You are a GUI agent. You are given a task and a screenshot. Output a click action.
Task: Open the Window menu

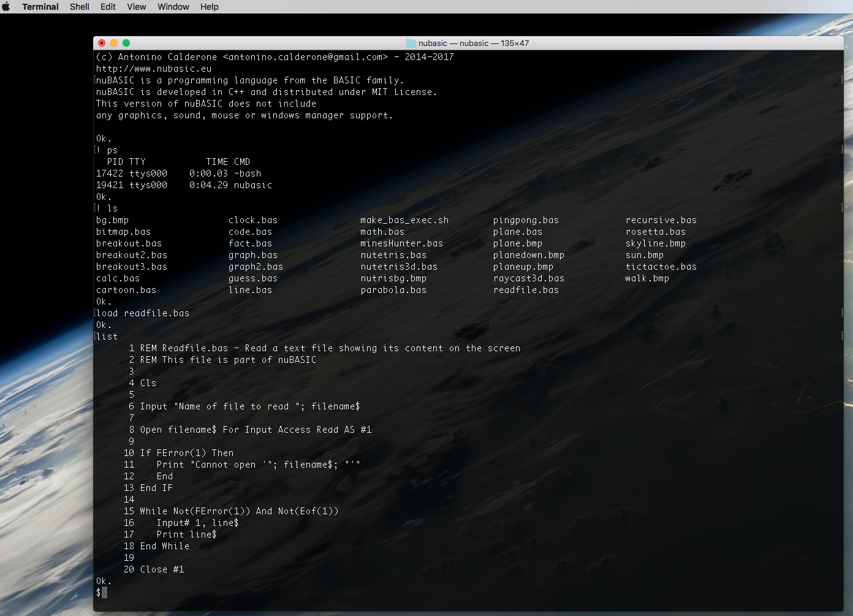tap(173, 7)
